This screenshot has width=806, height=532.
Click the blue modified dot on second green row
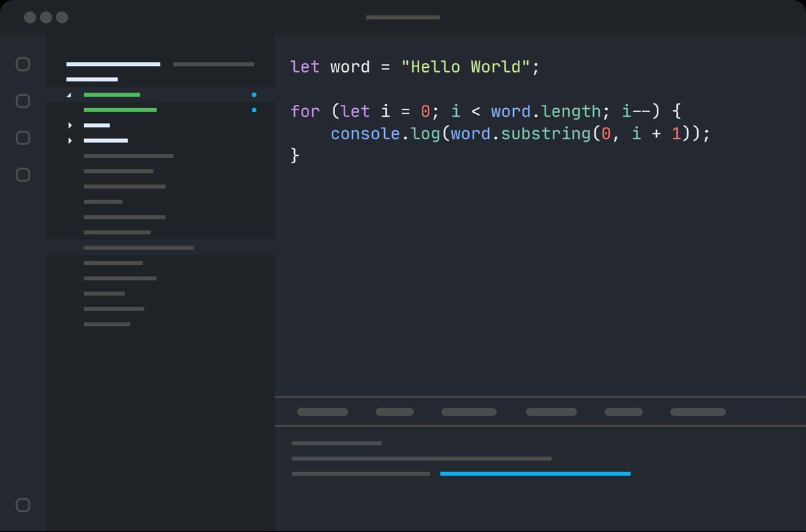[x=254, y=109]
